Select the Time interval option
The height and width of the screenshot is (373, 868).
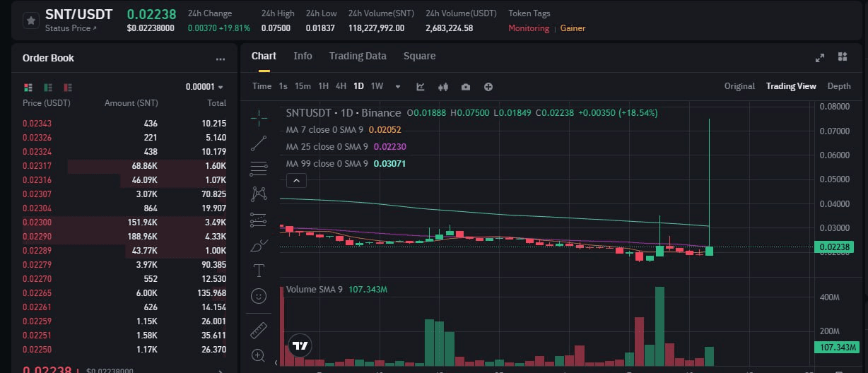point(262,86)
